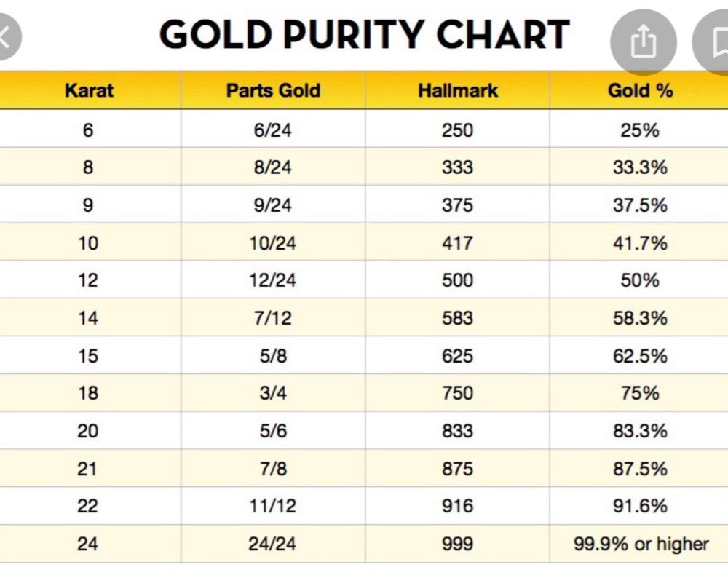Select the 18 karat row label
This screenshot has height=586, width=728.
click(87, 392)
